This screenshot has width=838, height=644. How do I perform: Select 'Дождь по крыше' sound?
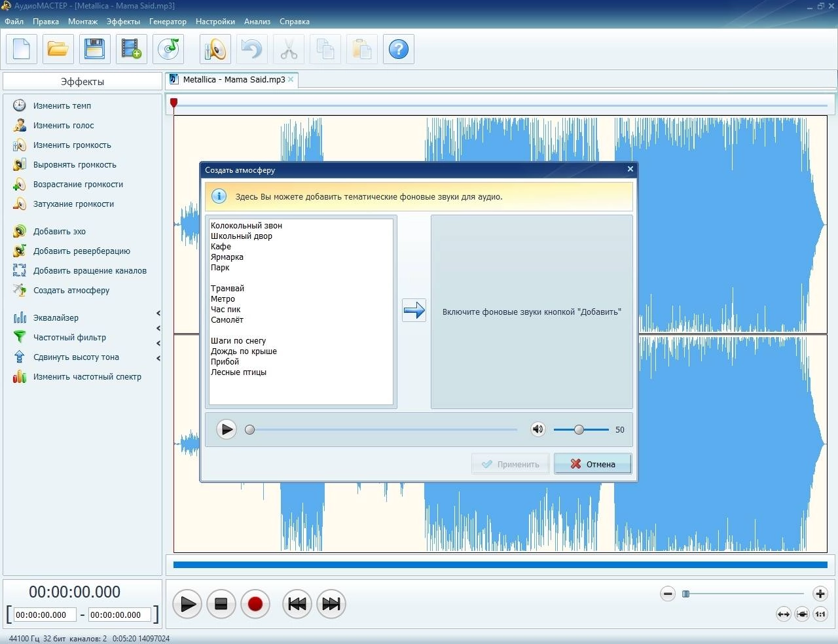click(244, 351)
